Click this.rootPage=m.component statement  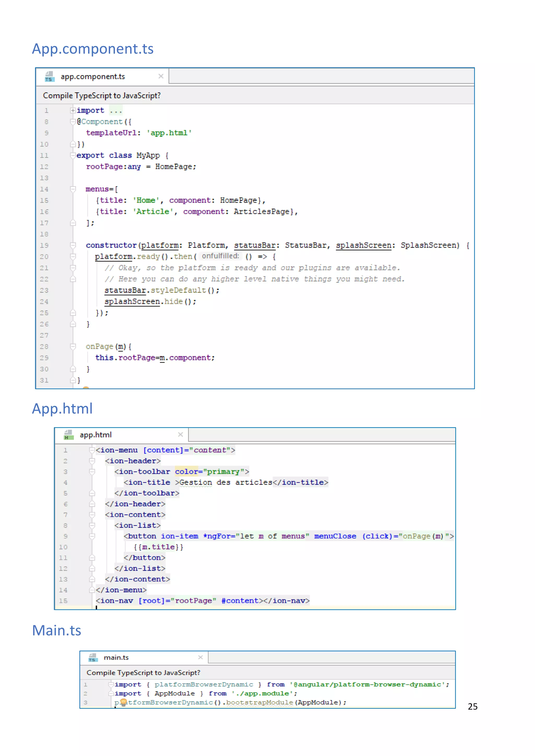(155, 358)
